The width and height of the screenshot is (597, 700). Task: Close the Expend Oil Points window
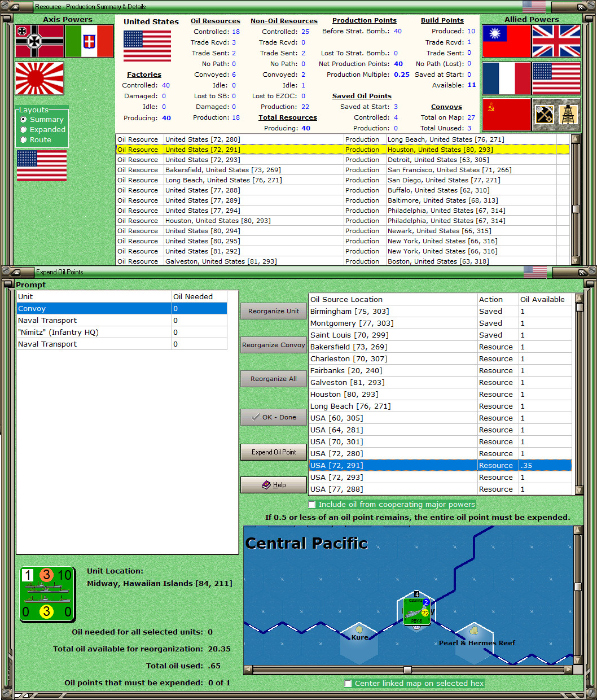(582, 272)
